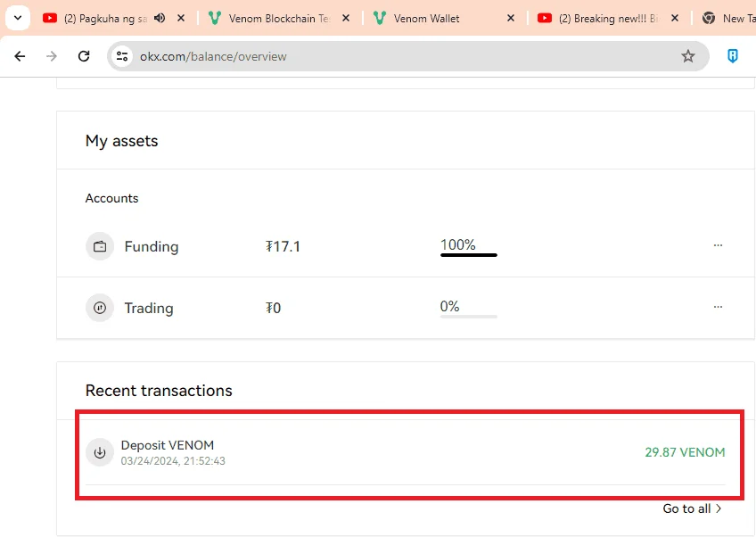The width and height of the screenshot is (756, 537).
Task: Click the deposit download icon
Action: click(100, 452)
